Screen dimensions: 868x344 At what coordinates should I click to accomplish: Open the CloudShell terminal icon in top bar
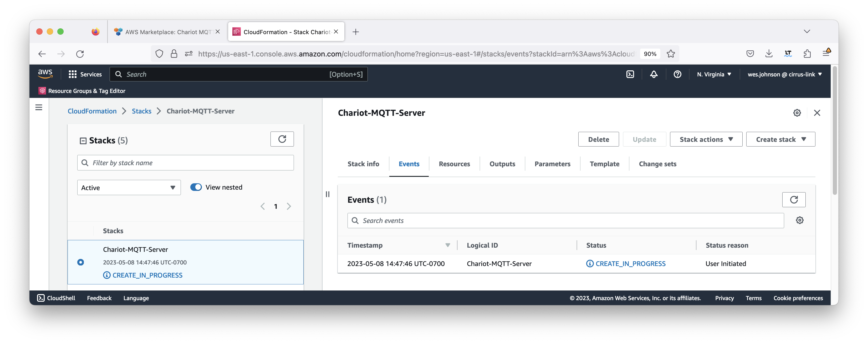(x=630, y=74)
